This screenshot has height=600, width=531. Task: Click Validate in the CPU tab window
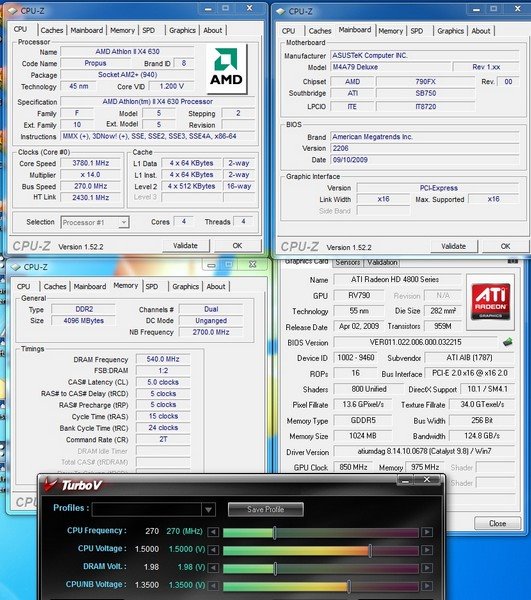point(186,246)
